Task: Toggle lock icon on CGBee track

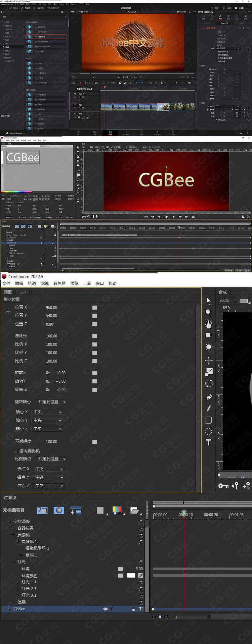Action: (x=133, y=609)
